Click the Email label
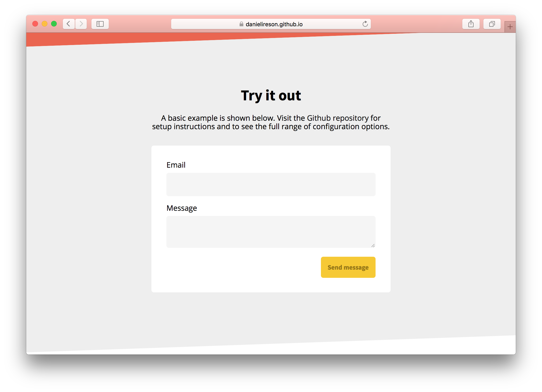 click(176, 165)
